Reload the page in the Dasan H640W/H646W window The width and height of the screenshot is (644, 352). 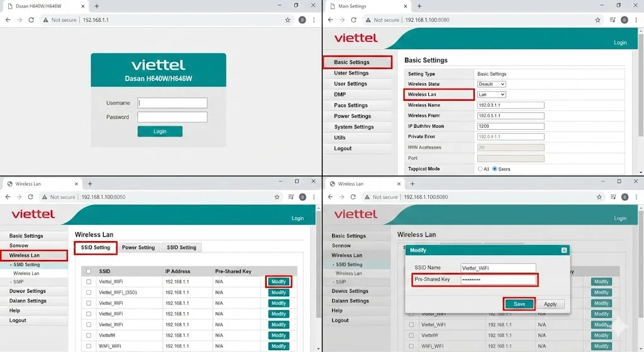click(x=31, y=20)
